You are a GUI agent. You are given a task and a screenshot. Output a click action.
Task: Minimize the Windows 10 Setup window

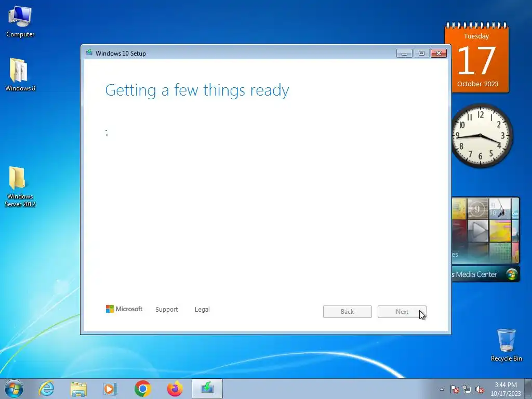(x=404, y=54)
